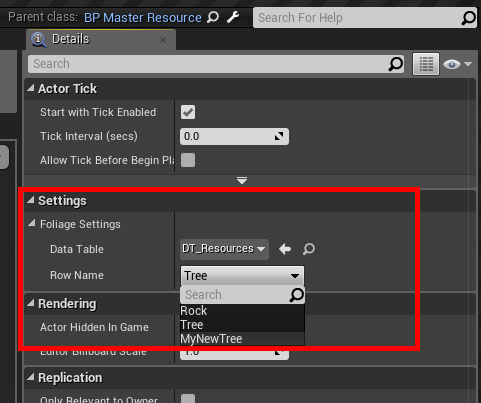Collapse the Row Name Tree combo box

click(242, 276)
